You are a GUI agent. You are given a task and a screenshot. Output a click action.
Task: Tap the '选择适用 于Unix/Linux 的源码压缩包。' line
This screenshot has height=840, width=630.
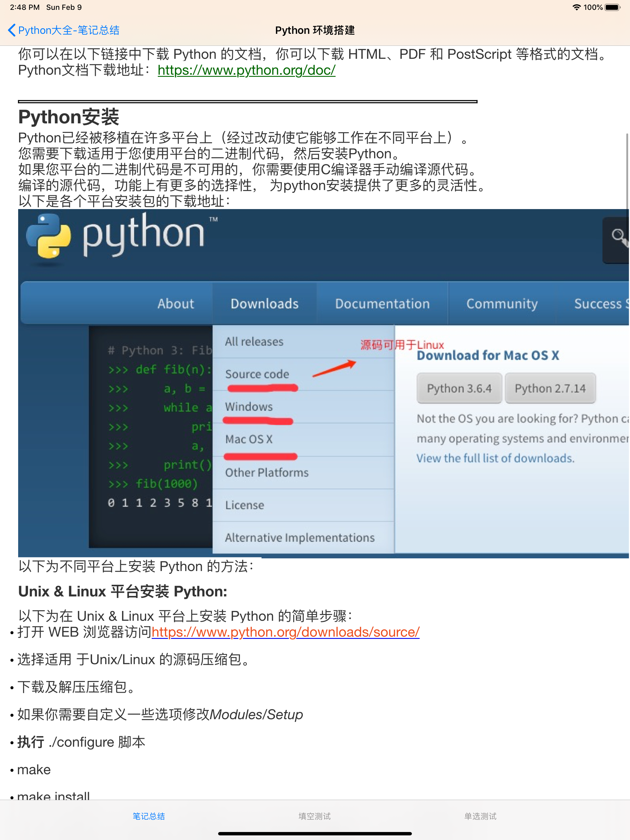click(x=134, y=660)
